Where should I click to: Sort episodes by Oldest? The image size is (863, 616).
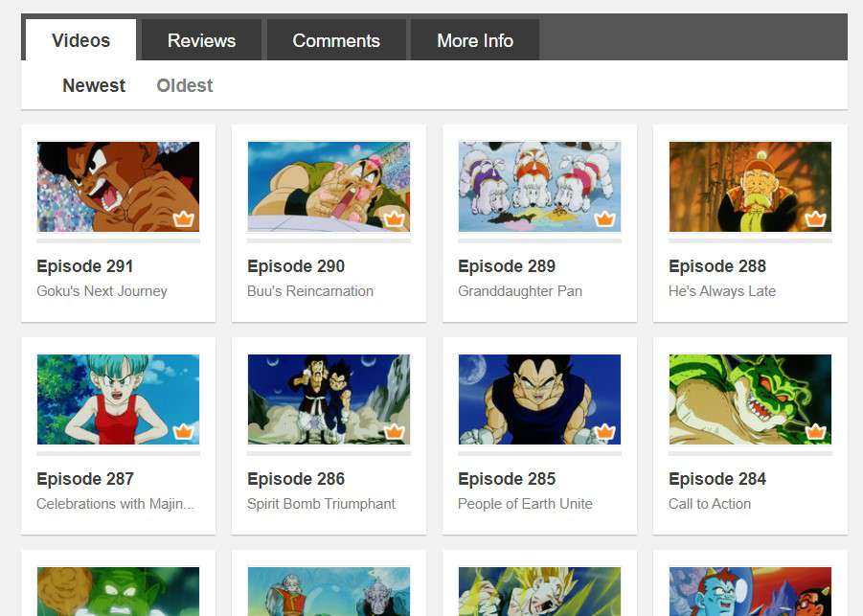pos(185,86)
